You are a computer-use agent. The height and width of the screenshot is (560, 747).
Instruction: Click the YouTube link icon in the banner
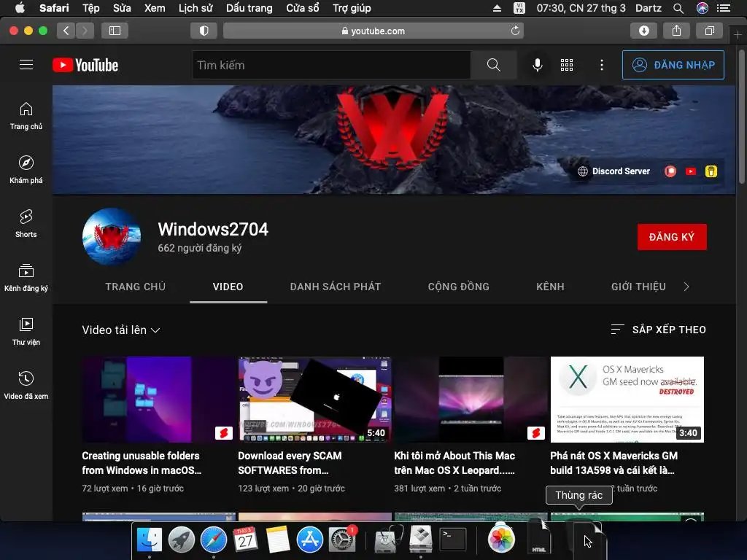[x=691, y=171]
